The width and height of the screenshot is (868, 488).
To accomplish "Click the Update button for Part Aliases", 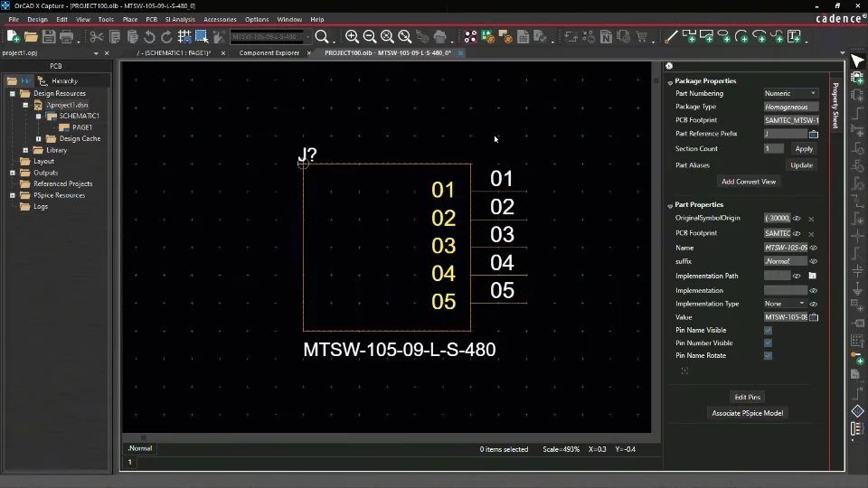I will (801, 164).
